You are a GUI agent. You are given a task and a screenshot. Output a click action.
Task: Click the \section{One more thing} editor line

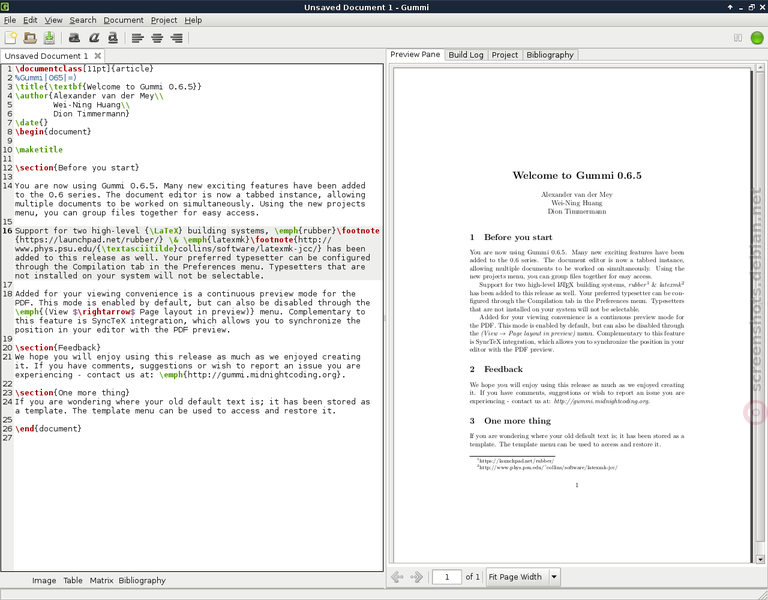[72, 393]
